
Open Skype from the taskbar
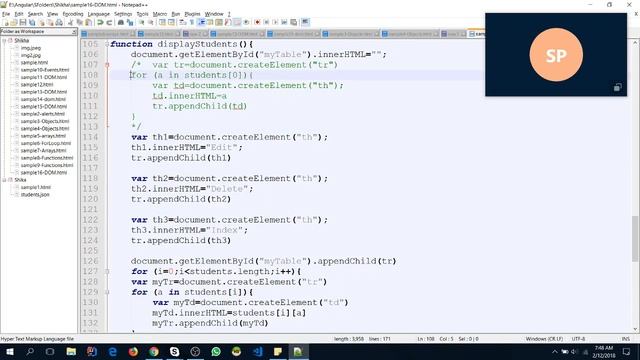coord(174,351)
